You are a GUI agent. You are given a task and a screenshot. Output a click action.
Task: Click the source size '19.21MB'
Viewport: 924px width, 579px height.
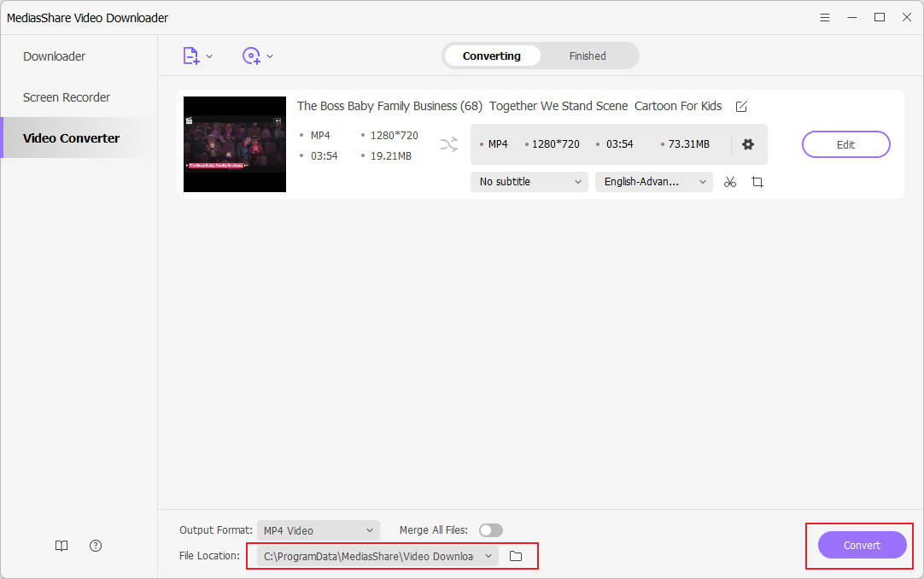391,156
